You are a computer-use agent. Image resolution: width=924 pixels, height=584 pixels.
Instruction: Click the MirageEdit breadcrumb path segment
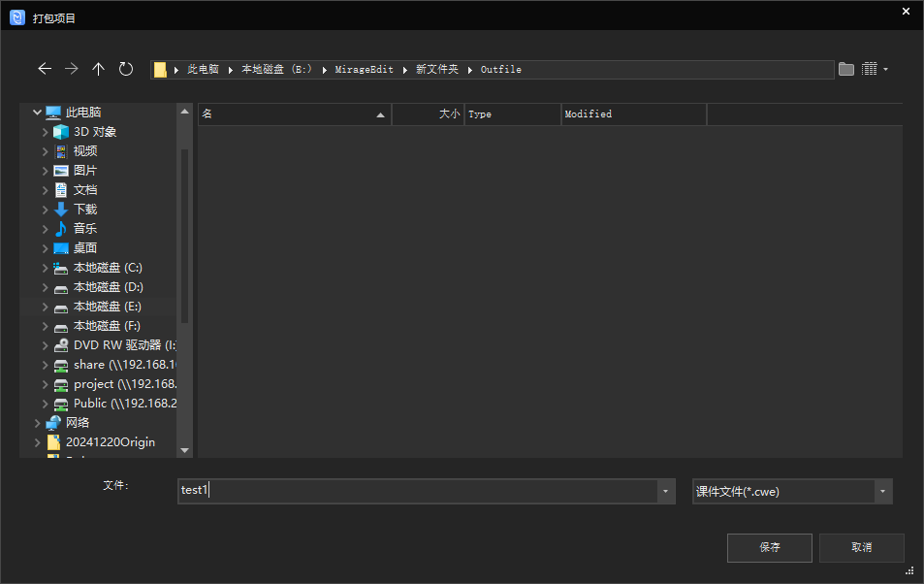[x=364, y=70]
